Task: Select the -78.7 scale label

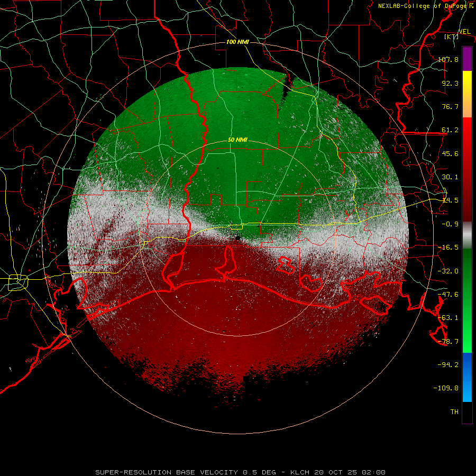Action: click(448, 341)
